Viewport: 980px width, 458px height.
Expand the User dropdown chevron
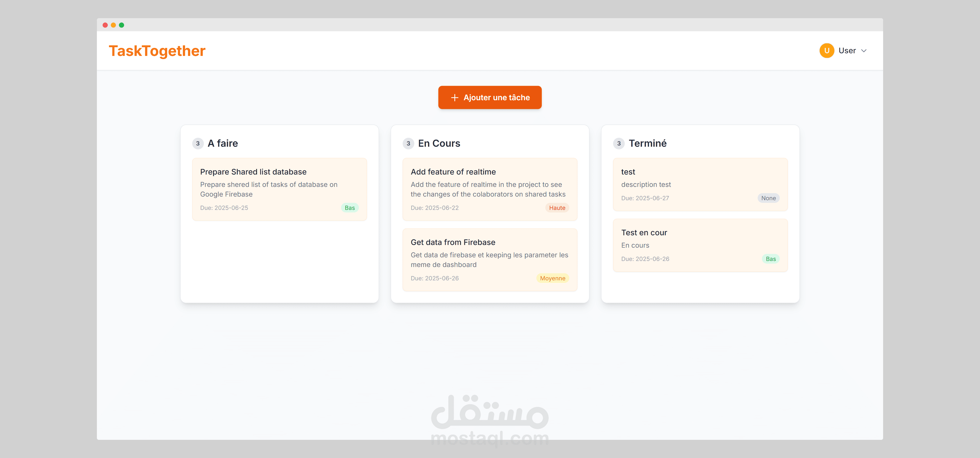(863, 51)
